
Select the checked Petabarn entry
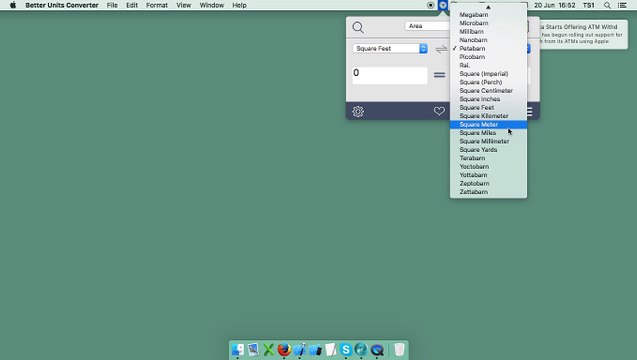pos(488,48)
